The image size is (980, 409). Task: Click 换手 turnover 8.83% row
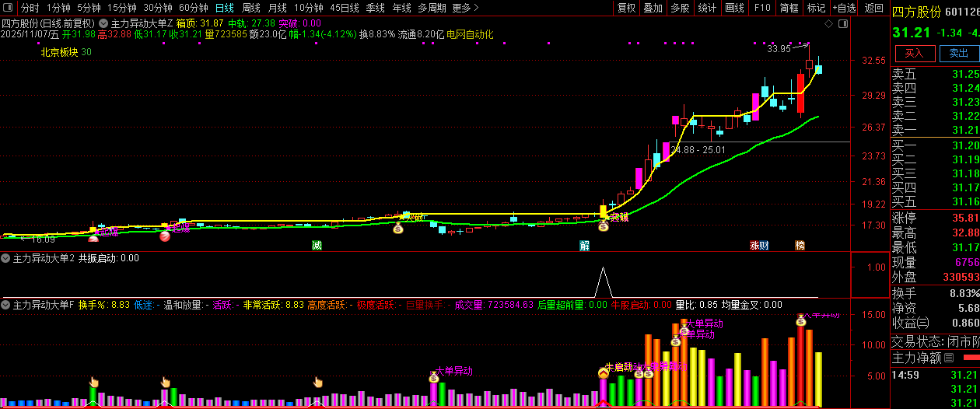pyautogui.click(x=935, y=293)
